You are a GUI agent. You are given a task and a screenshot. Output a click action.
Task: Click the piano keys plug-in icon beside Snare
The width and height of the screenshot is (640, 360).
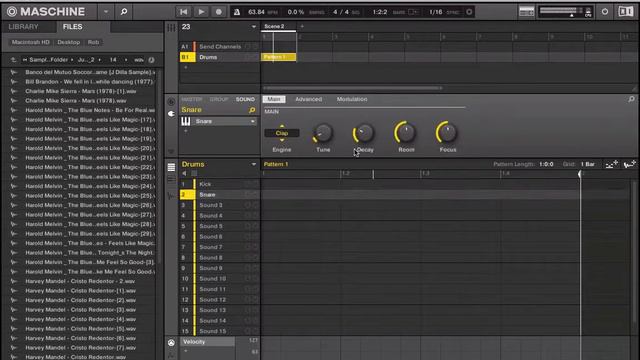[x=186, y=121]
